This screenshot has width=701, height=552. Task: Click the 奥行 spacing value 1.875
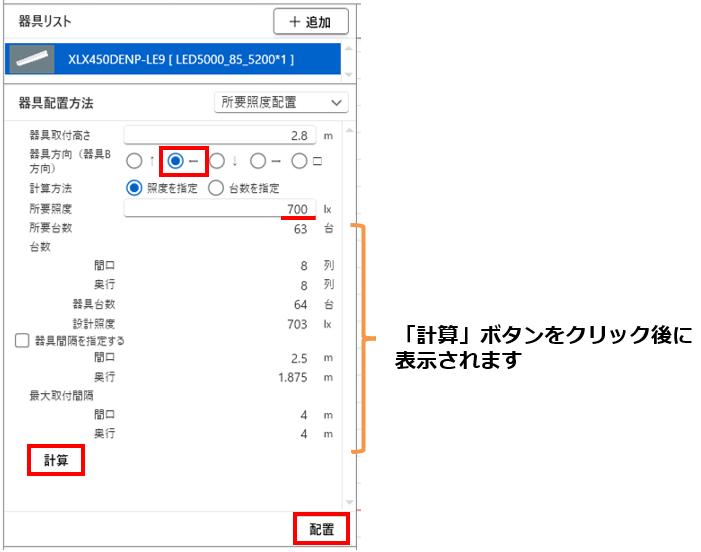294,376
